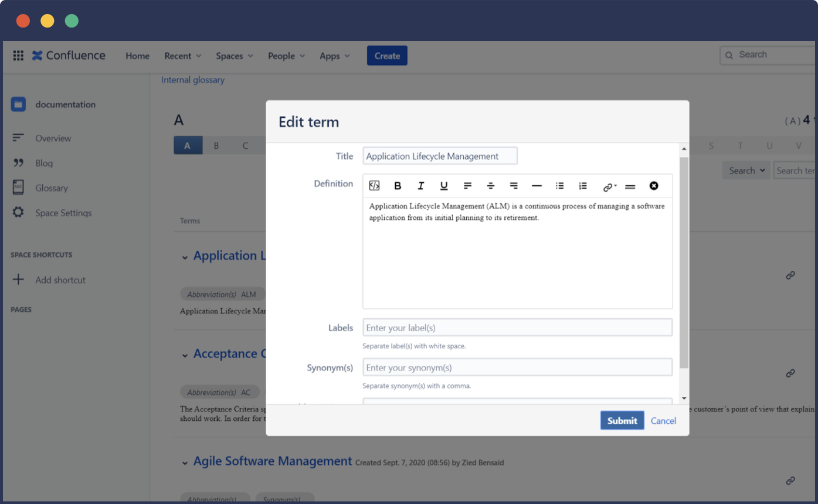
Task: Click inside the Definition text area
Action: point(517,252)
